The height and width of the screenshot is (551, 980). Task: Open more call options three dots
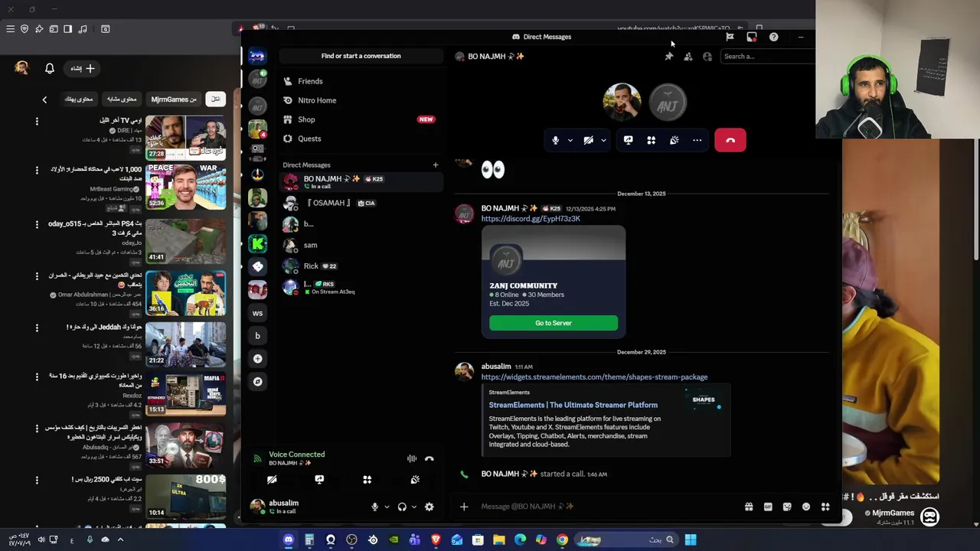(x=697, y=140)
